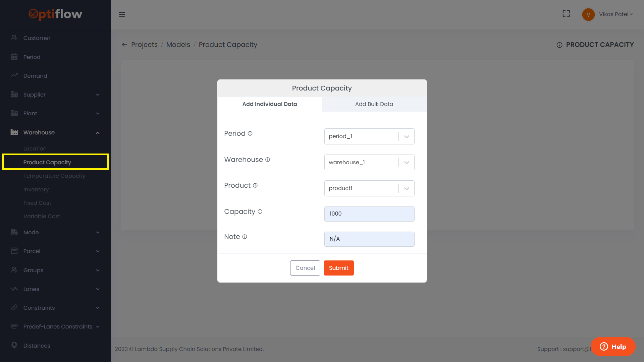Click the Warehouse sidebar icon

[x=14, y=132]
